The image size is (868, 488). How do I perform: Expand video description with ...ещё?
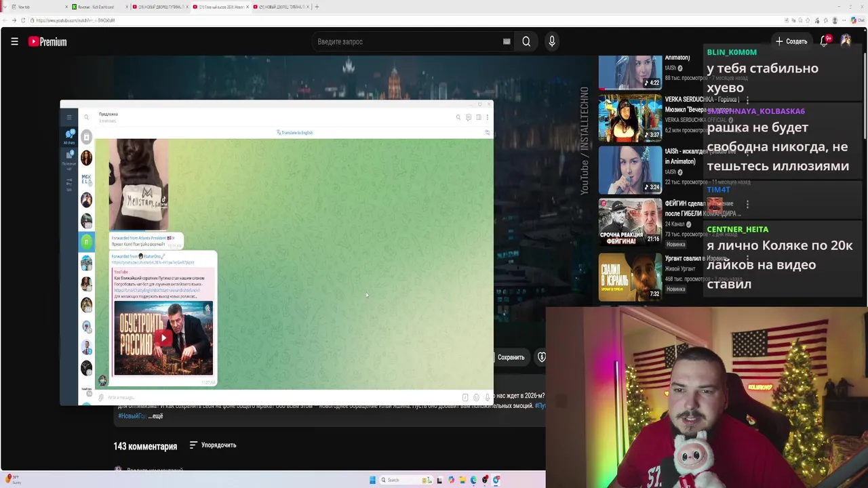pos(156,415)
